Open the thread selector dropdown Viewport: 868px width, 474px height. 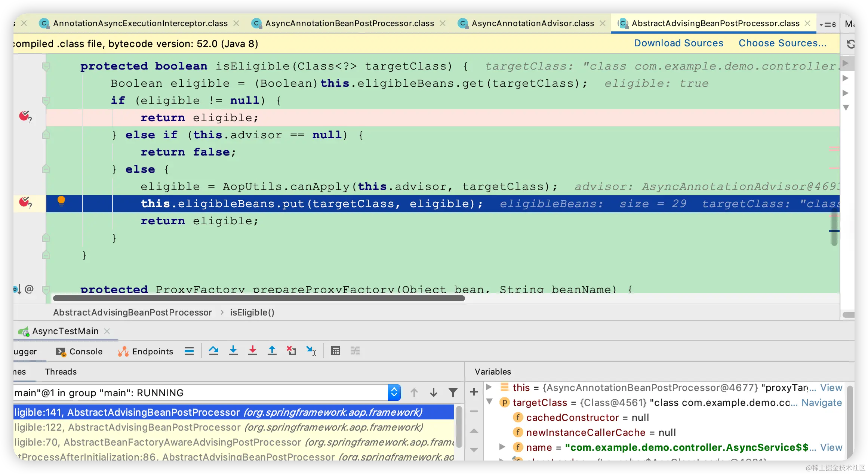(x=394, y=393)
